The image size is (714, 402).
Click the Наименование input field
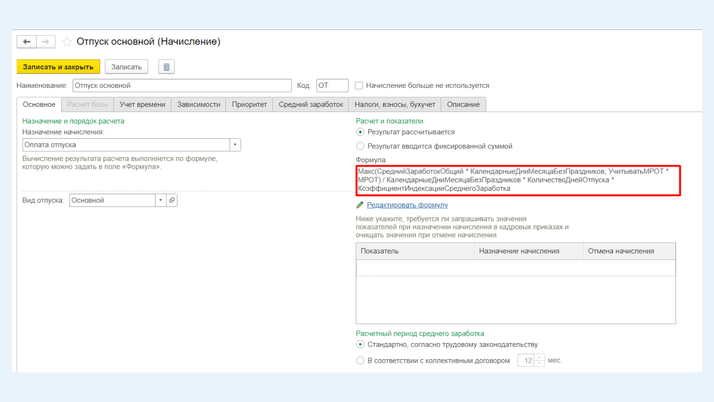coord(182,86)
